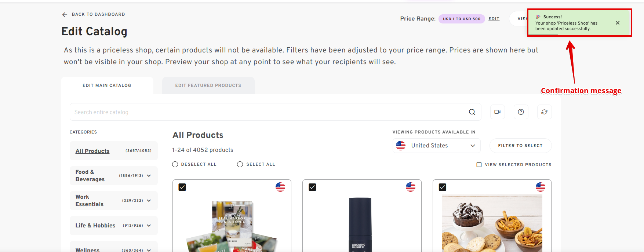Click the Filter to Select button
The image size is (644, 252).
[520, 146]
